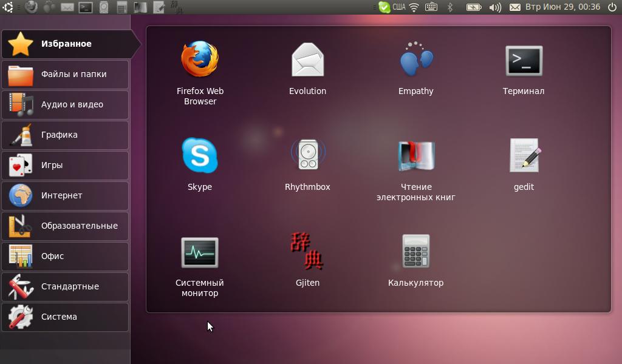
Task: Launch Skype from the favorites grid
Action: tap(200, 156)
